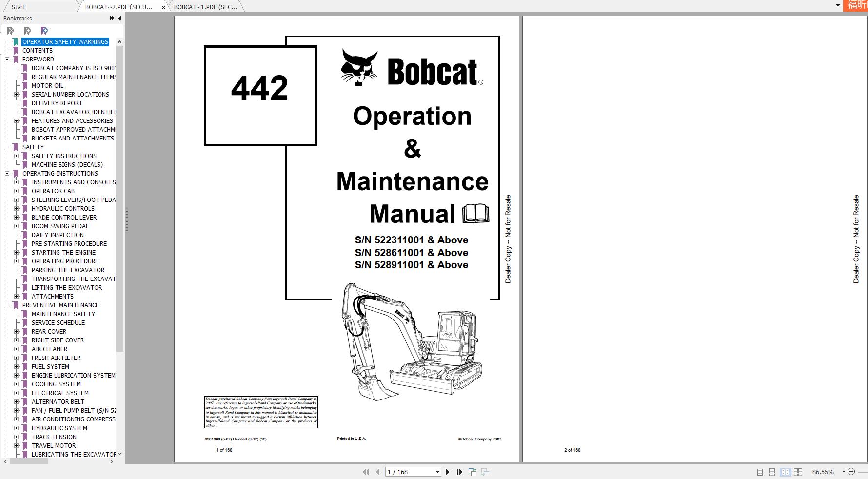Collapse the Bookmarks panel
This screenshot has height=479, width=868.
click(x=119, y=18)
